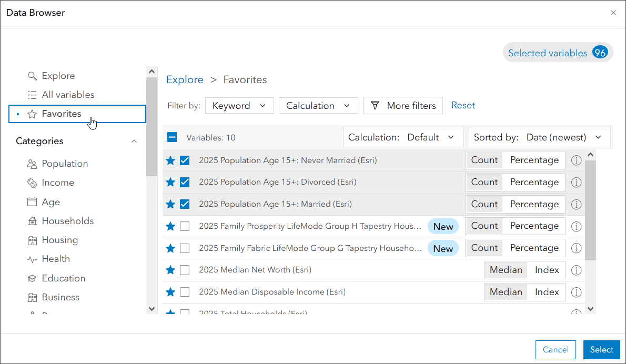Viewport: 626px width, 364px height.
Task: Click the favorite star for Never Married variable
Action: click(170, 160)
